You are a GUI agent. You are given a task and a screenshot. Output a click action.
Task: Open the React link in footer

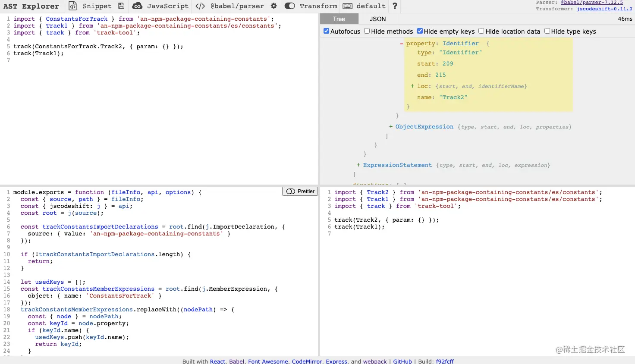(217, 361)
